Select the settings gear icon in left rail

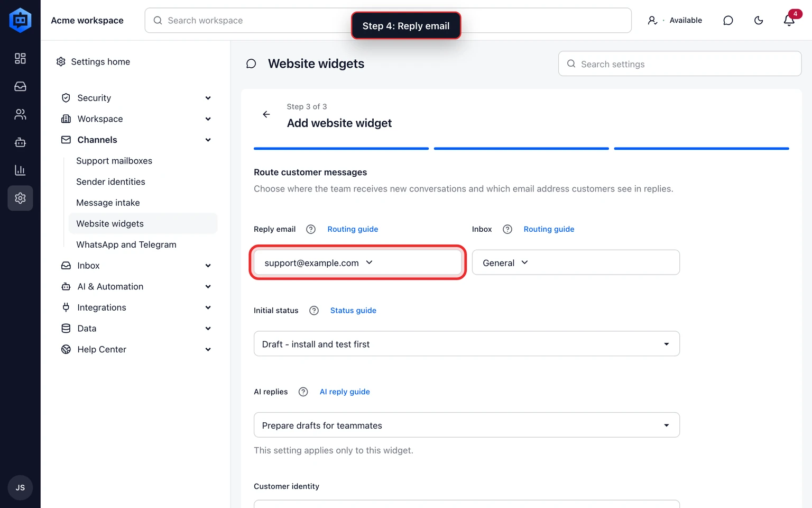(20, 198)
